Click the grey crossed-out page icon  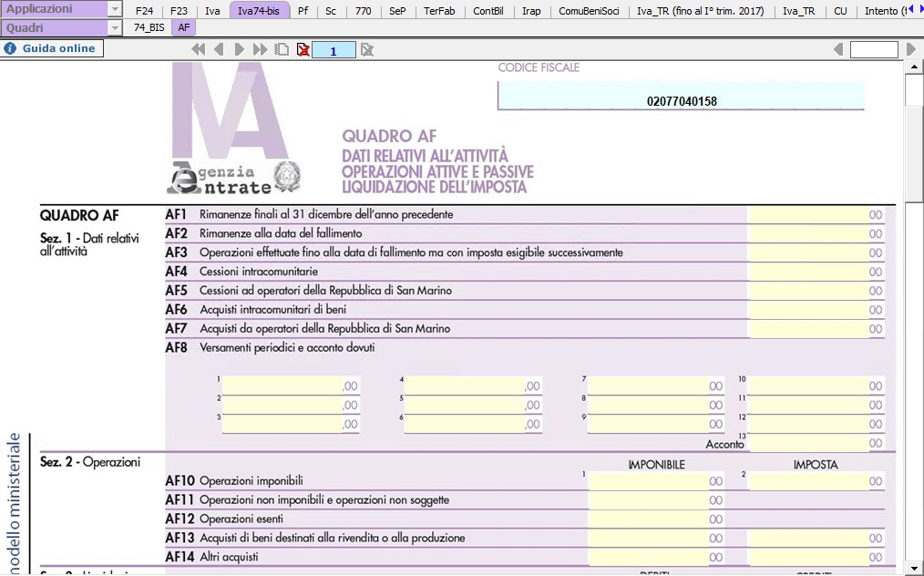pyautogui.click(x=367, y=50)
